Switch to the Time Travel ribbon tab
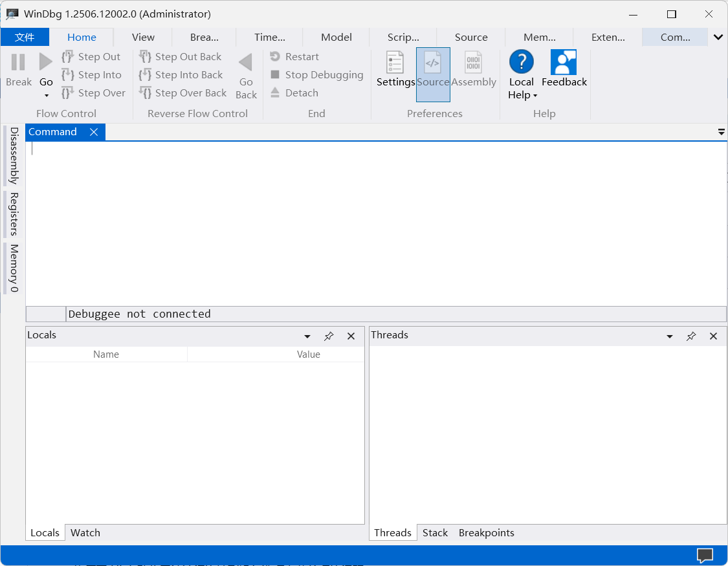This screenshot has height=566, width=728. pos(270,37)
